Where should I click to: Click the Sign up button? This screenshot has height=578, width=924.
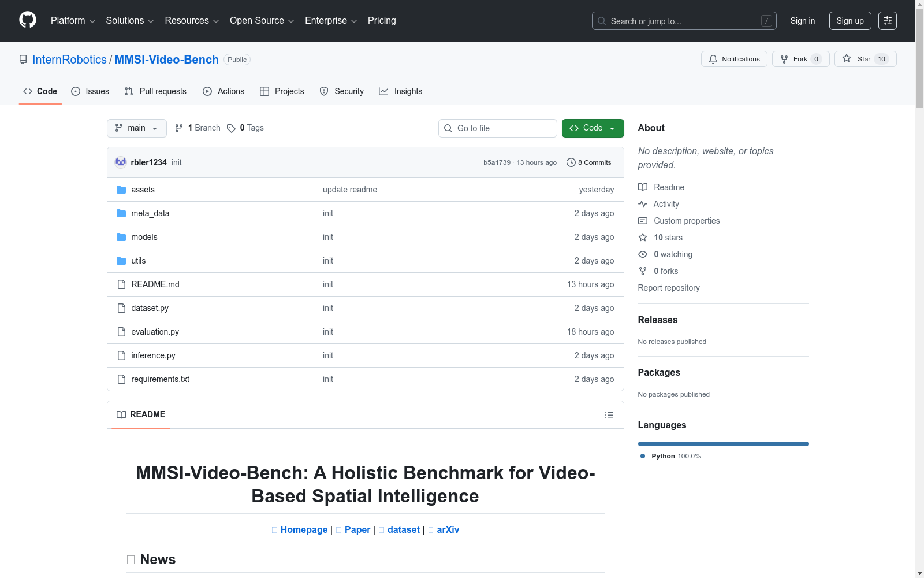850,21
